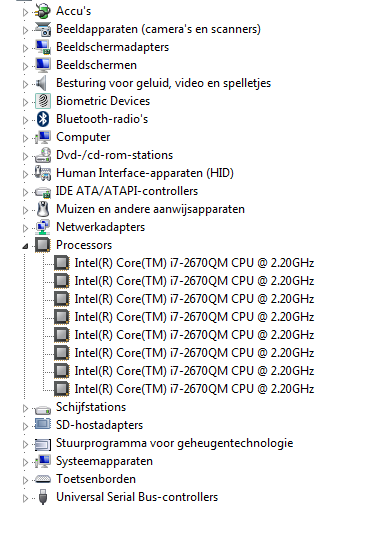Collapse the Processors category

(x=25, y=246)
